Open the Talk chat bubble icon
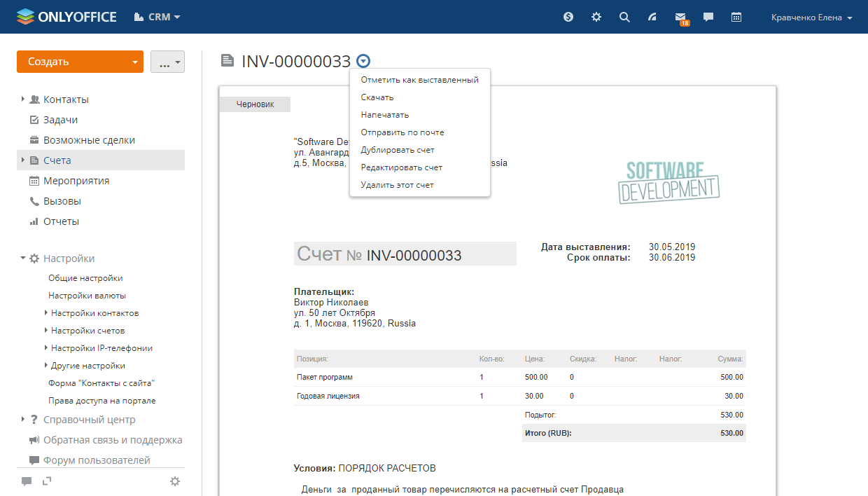This screenshot has width=868, height=496. 708,17
